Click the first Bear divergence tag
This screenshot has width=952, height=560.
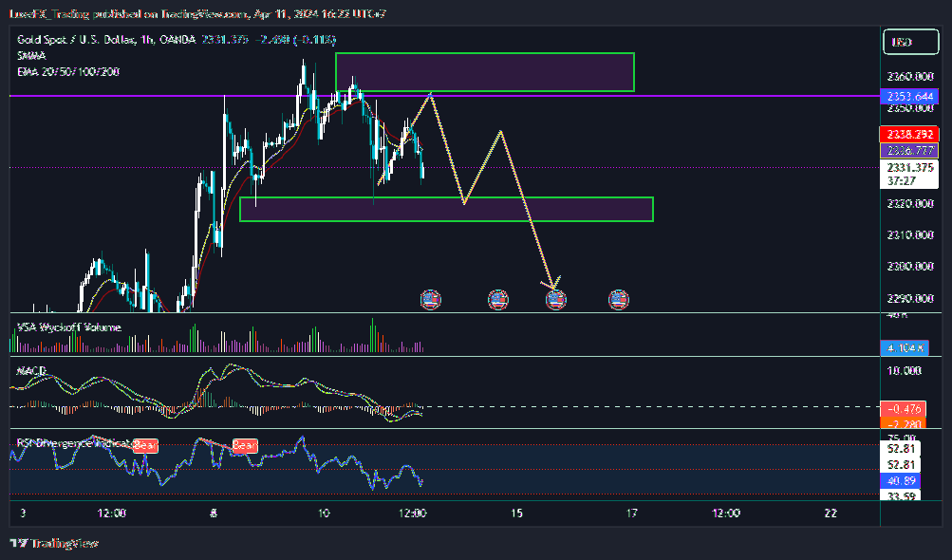pos(145,446)
